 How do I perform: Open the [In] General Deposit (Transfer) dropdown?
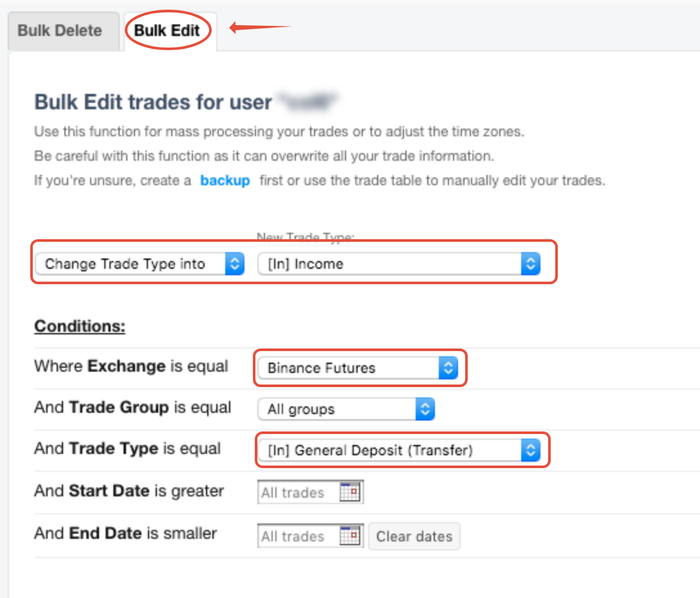399,449
